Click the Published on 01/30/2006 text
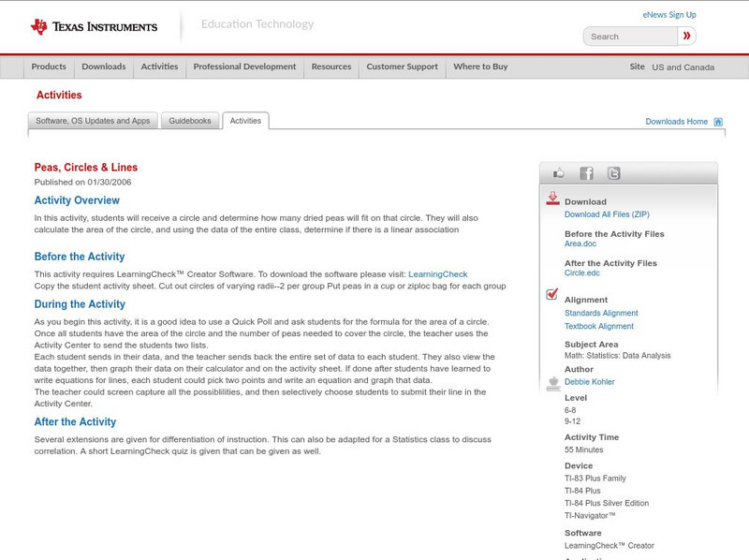 tap(82, 182)
